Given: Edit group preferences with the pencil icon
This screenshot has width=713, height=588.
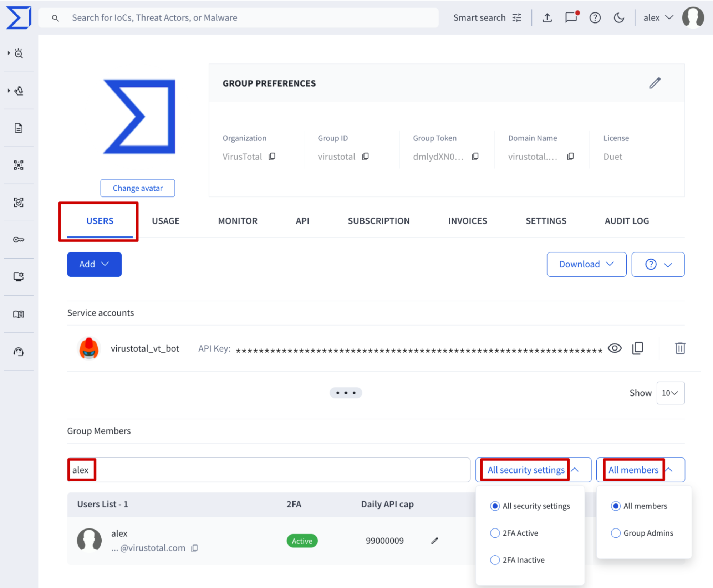Looking at the screenshot, I should [655, 83].
